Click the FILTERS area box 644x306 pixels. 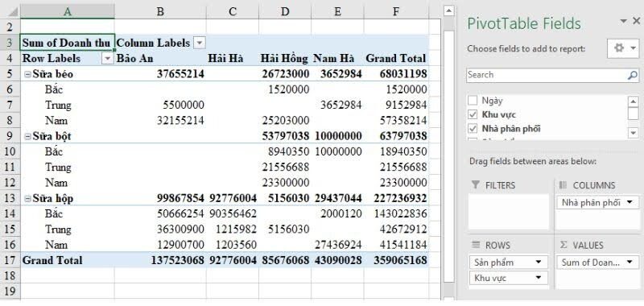tap(509, 212)
